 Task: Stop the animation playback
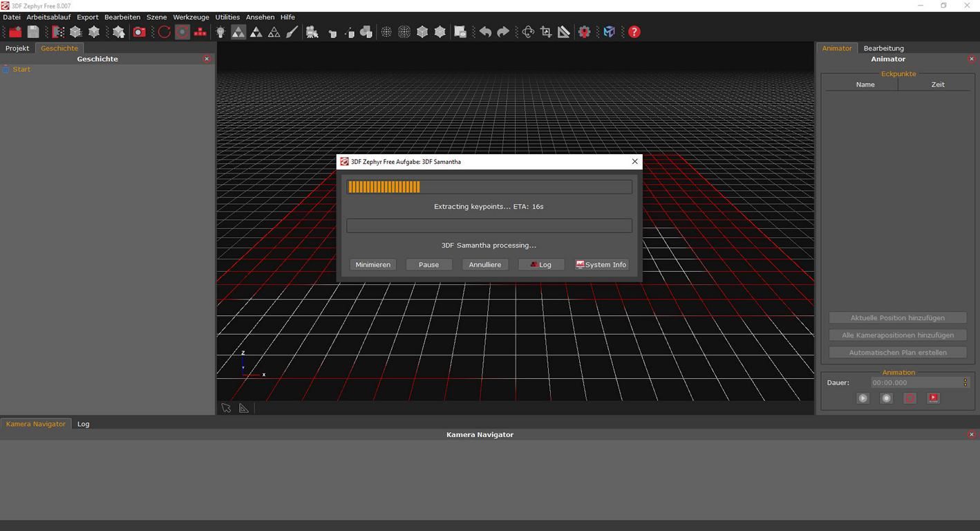(887, 398)
